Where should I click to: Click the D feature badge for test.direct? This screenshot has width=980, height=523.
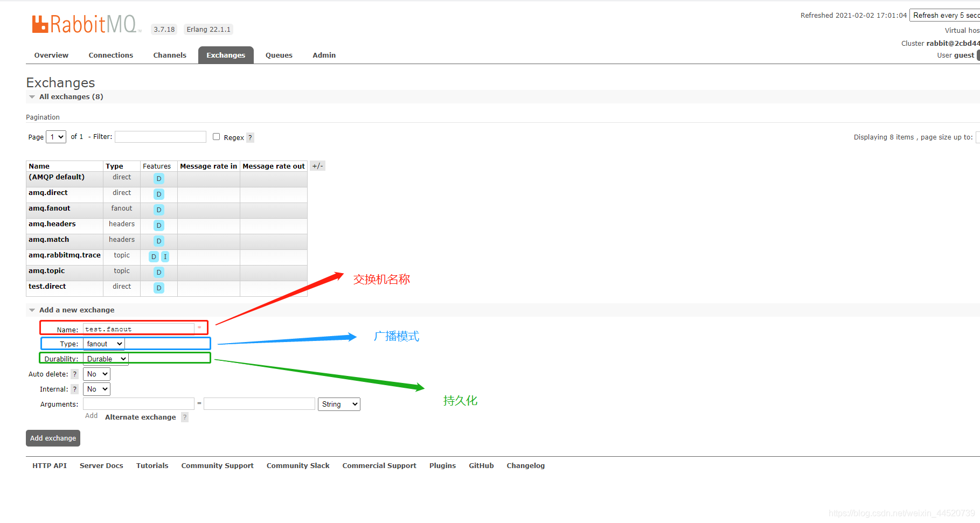point(159,288)
